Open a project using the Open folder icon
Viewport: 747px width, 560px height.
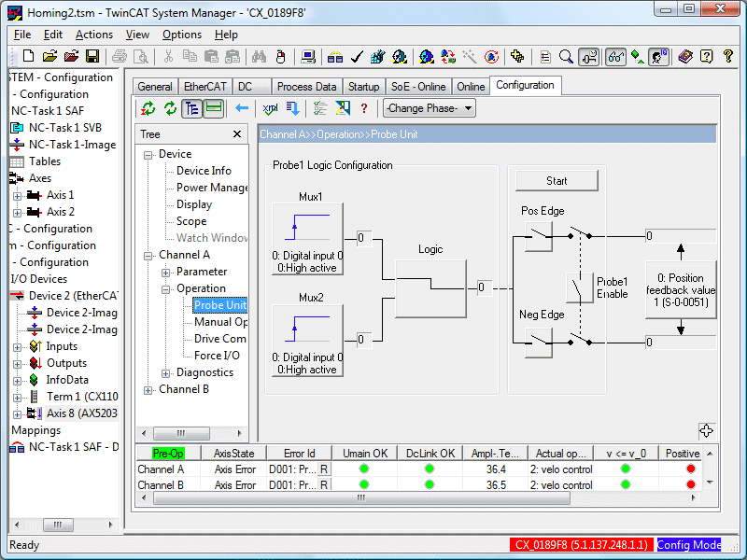(x=49, y=54)
